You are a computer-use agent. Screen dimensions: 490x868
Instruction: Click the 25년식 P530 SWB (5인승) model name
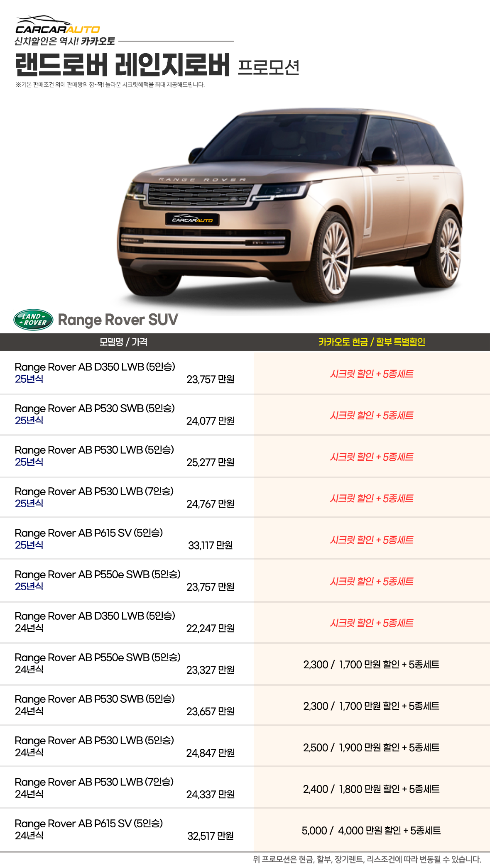pyautogui.click(x=95, y=408)
